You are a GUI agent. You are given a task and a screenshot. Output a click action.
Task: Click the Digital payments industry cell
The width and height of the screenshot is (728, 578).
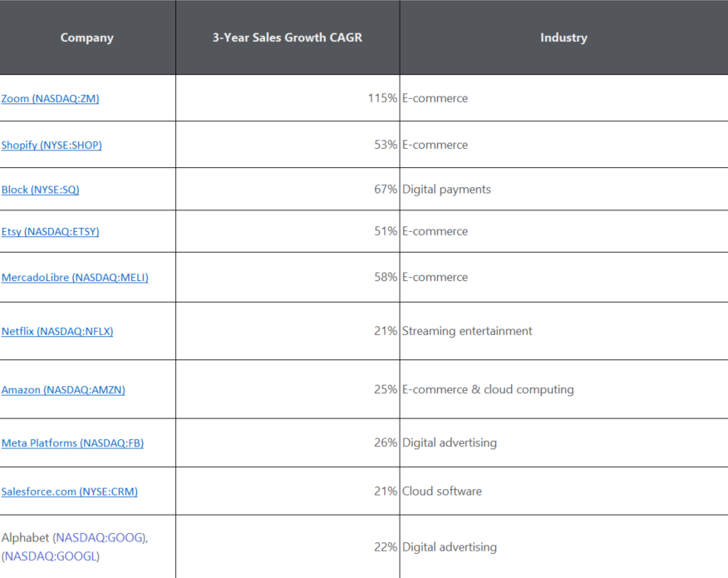pyautogui.click(x=563, y=189)
